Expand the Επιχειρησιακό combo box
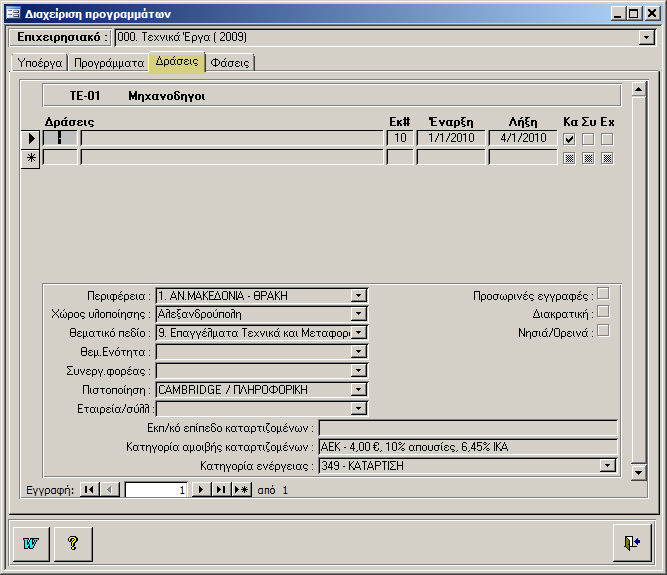Image resolution: width=667 pixels, height=575 pixels. coord(645,38)
